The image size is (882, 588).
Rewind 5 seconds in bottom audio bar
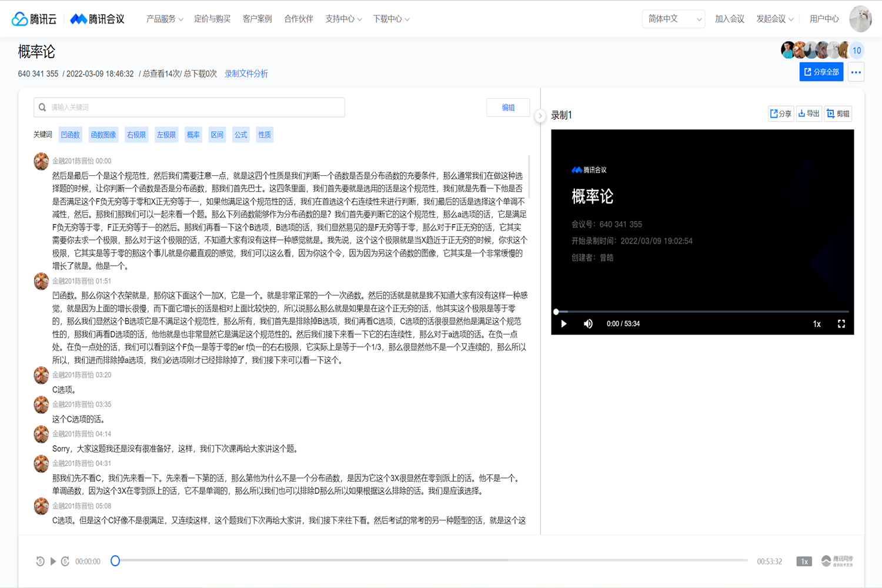click(40, 562)
